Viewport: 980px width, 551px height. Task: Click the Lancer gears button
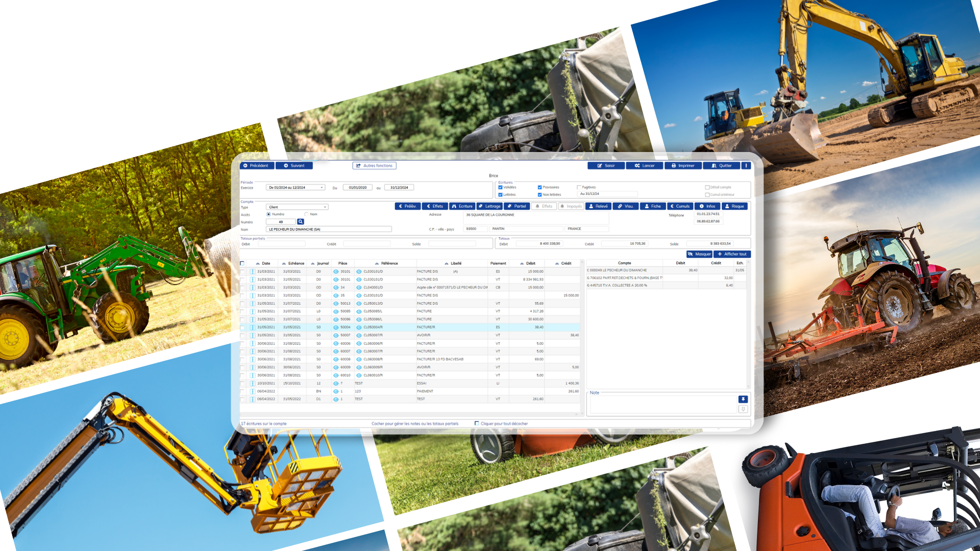(644, 166)
